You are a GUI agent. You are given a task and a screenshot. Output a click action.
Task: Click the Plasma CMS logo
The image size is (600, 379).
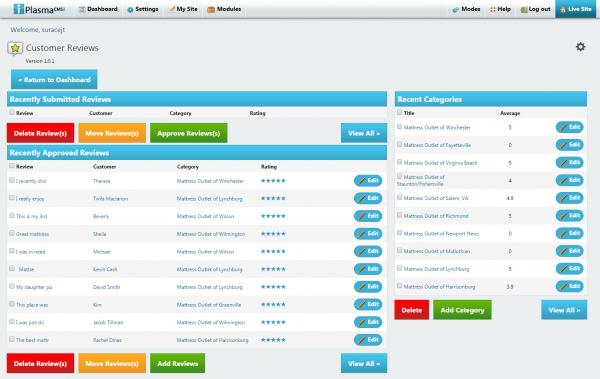pyautogui.click(x=39, y=9)
